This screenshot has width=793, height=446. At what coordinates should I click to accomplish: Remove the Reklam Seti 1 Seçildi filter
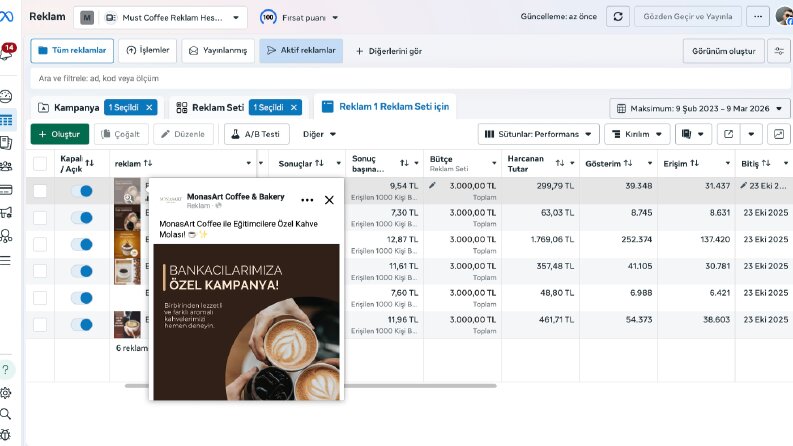click(x=294, y=107)
